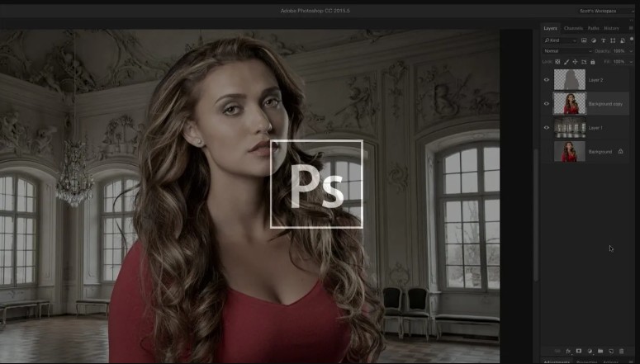Toggle layer filtering on or off
Screen dimensions: 640x364
pyautogui.click(x=633, y=40)
